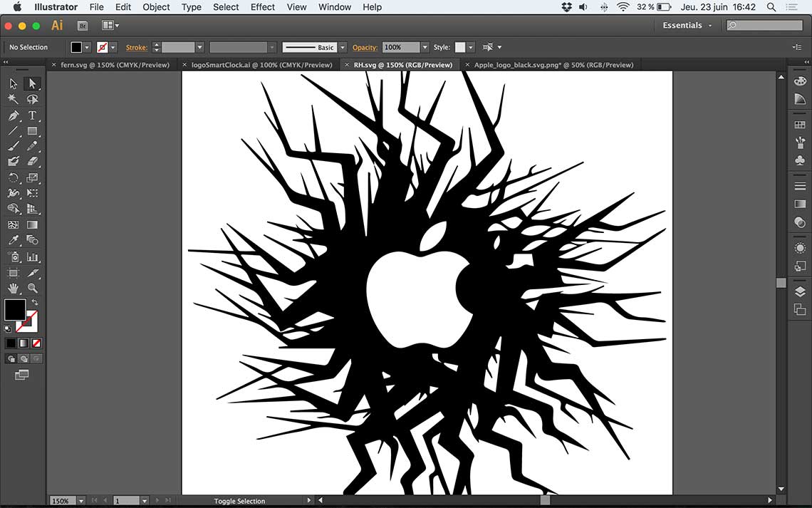Select the Direct Selection tool
The height and width of the screenshot is (508, 812).
point(32,83)
